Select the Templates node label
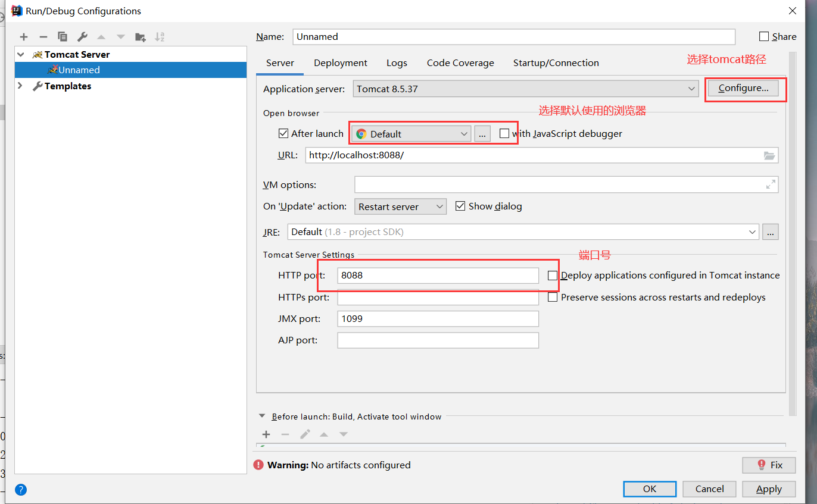Image resolution: width=817 pixels, height=504 pixels. (x=68, y=86)
